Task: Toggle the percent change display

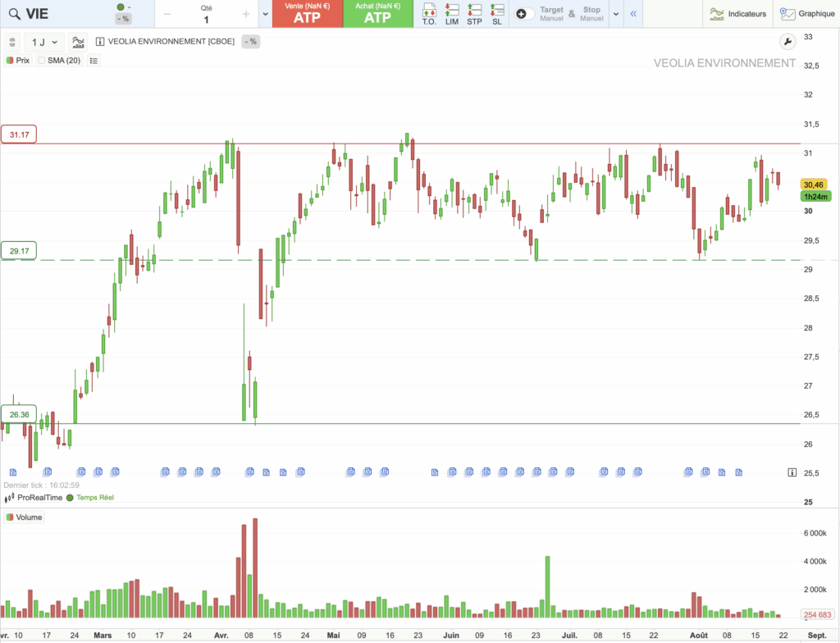Action: (249, 42)
